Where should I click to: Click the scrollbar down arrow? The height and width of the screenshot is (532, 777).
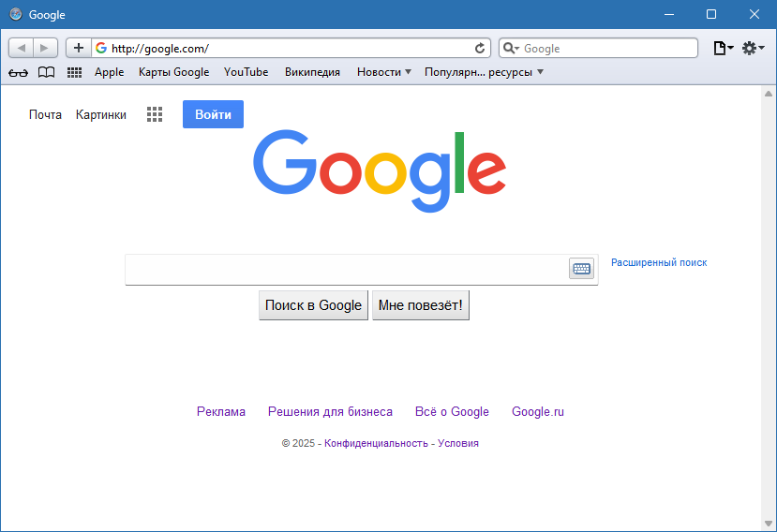[769, 524]
